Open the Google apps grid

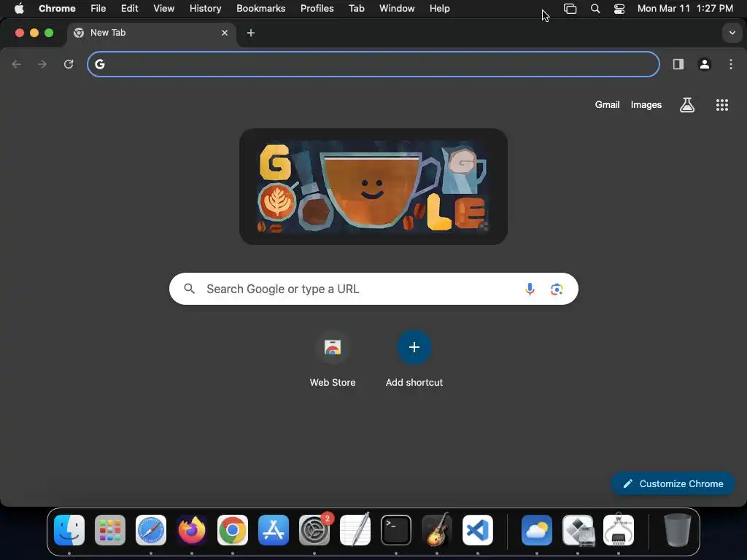722,105
